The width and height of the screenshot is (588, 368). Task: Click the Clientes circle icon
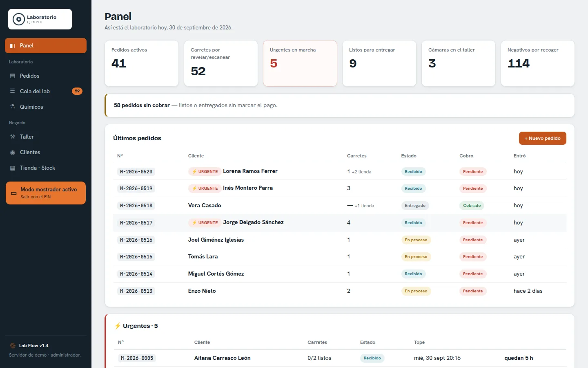[x=13, y=153]
